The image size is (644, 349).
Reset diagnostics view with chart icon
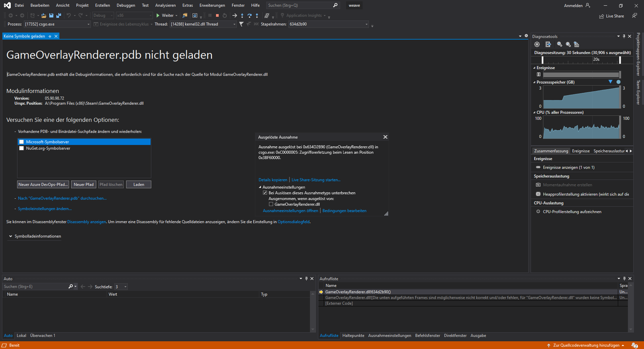click(577, 44)
